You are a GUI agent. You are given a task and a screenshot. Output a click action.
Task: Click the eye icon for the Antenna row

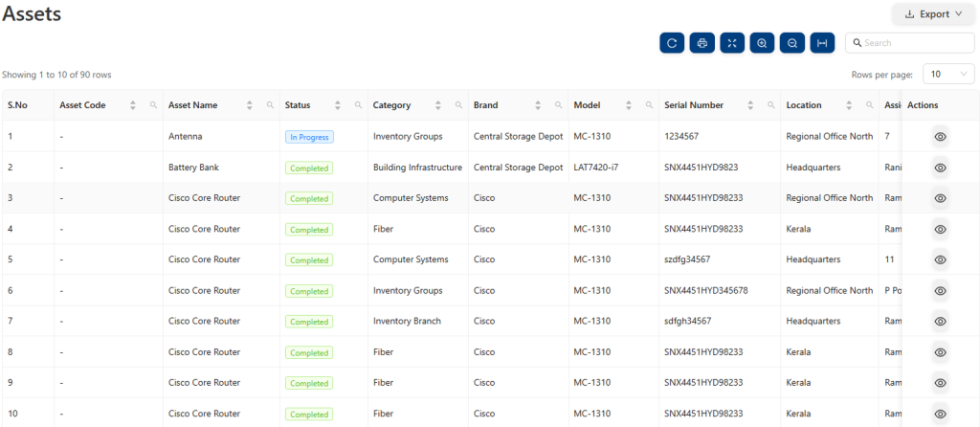tap(940, 137)
